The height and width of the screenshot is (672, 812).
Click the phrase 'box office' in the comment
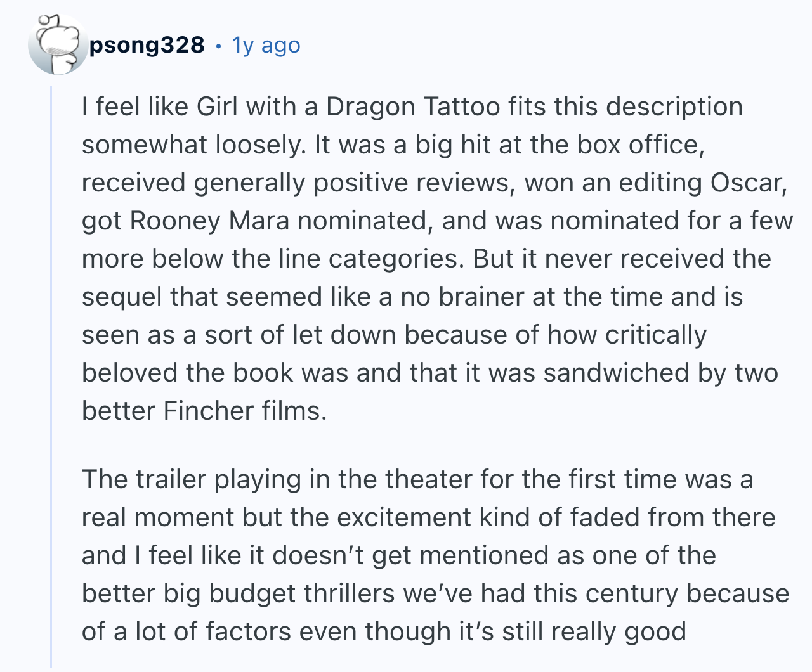pos(641,145)
